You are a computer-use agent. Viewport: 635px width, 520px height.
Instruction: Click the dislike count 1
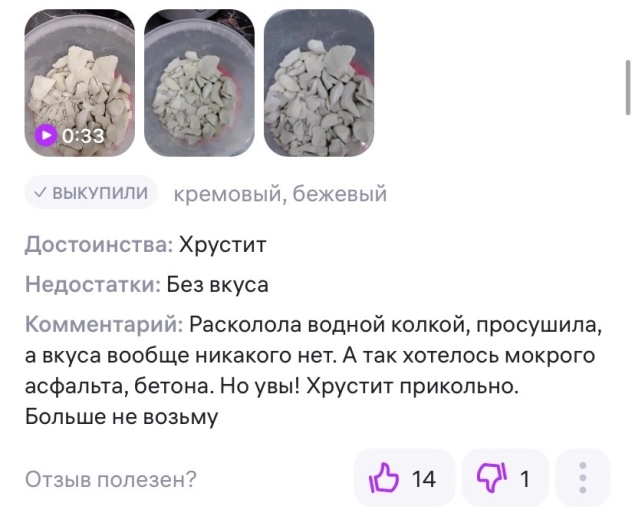(x=525, y=479)
